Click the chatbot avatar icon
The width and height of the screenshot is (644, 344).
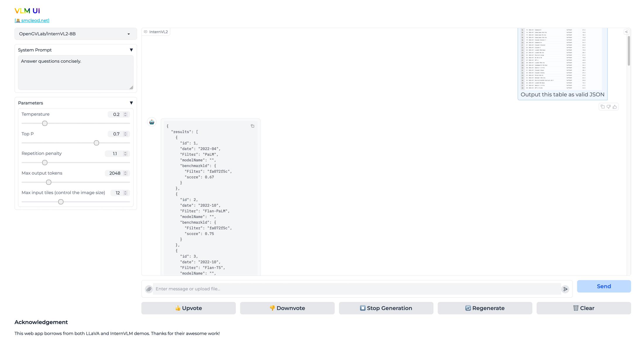[152, 122]
